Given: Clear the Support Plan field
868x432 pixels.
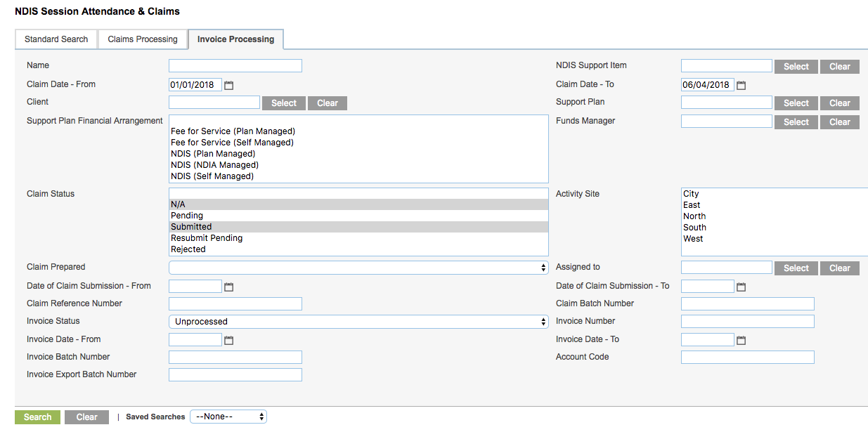Looking at the screenshot, I should coord(840,103).
